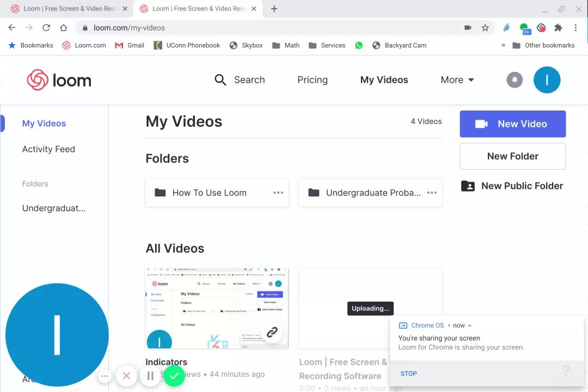
Task: Click the Bookmarks star shortcut
Action: tap(30, 45)
